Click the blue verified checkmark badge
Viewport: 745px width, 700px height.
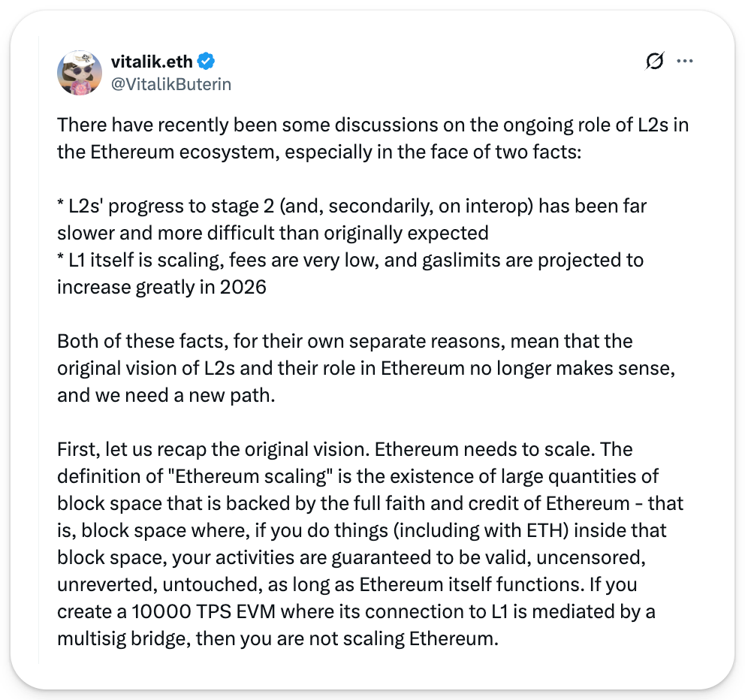click(207, 62)
